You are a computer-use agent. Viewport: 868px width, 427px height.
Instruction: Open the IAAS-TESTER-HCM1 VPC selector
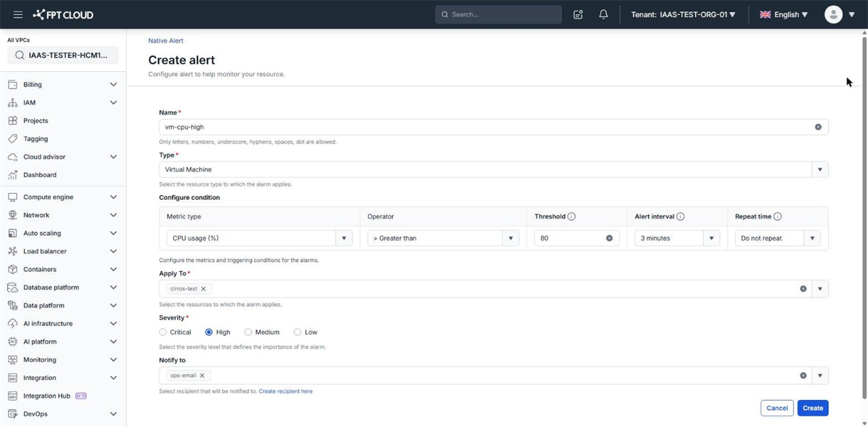click(x=63, y=55)
